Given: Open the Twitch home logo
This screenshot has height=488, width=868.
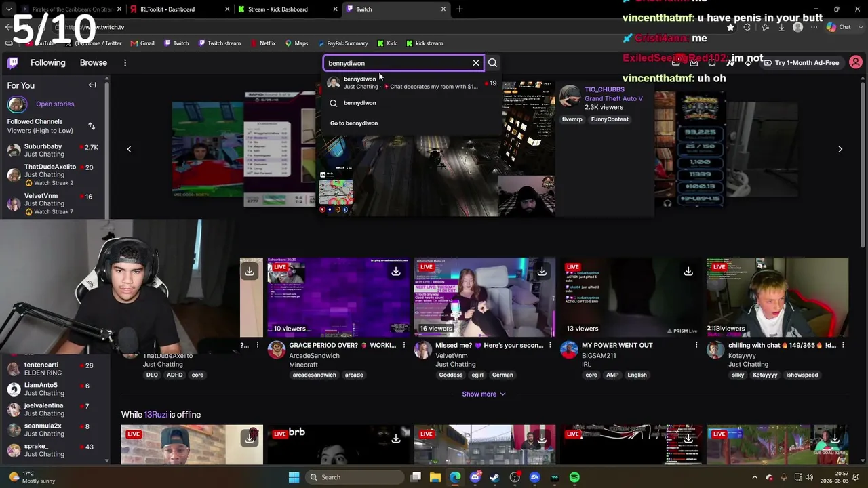Looking at the screenshot, I should [13, 63].
